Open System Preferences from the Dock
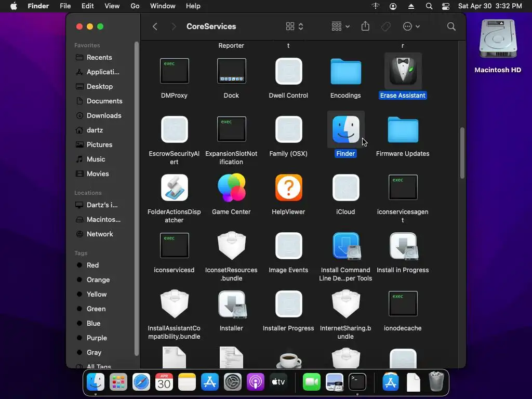The height and width of the screenshot is (399, 532). point(232,382)
